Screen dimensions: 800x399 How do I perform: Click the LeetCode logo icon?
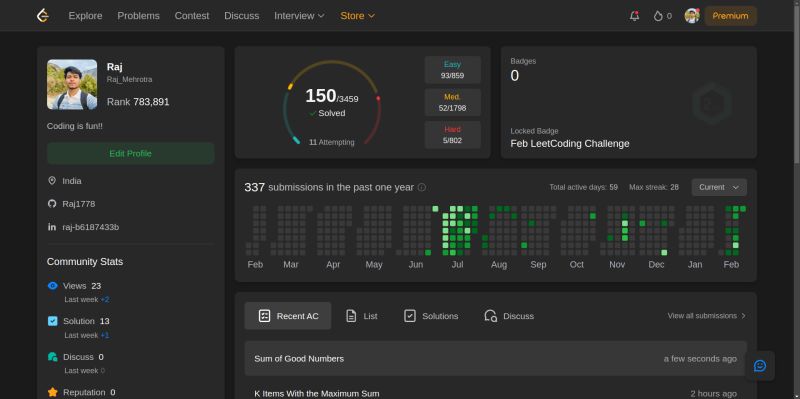[x=43, y=16]
